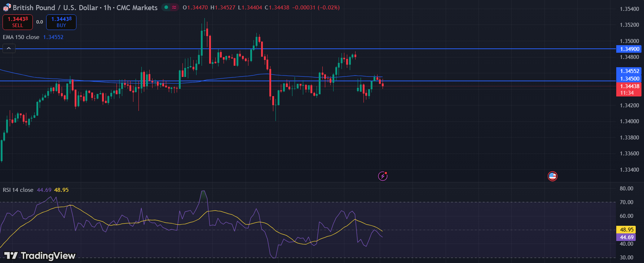644x263 pixels.
Task: Collapse the indicator legend with chevron
Action: pos(9,48)
